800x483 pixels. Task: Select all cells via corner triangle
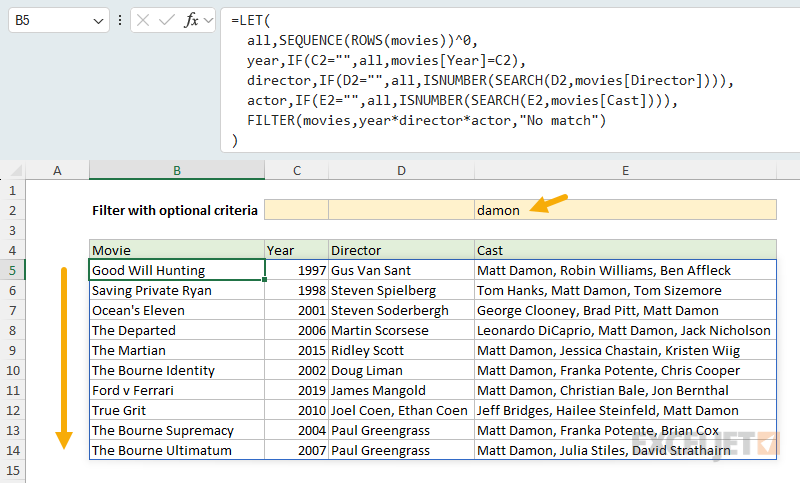click(16, 170)
